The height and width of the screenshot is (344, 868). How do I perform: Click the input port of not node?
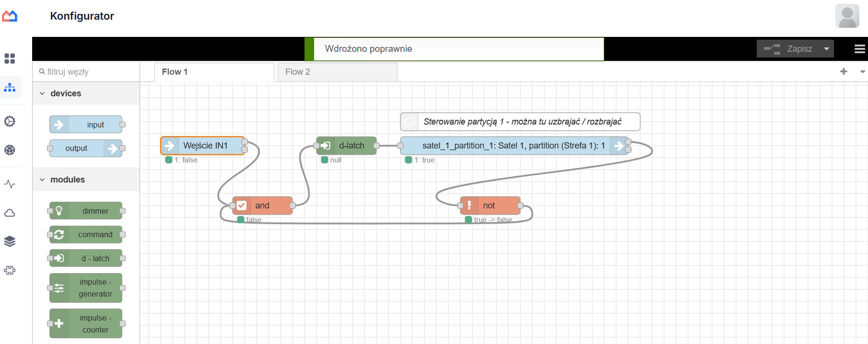[460, 206]
